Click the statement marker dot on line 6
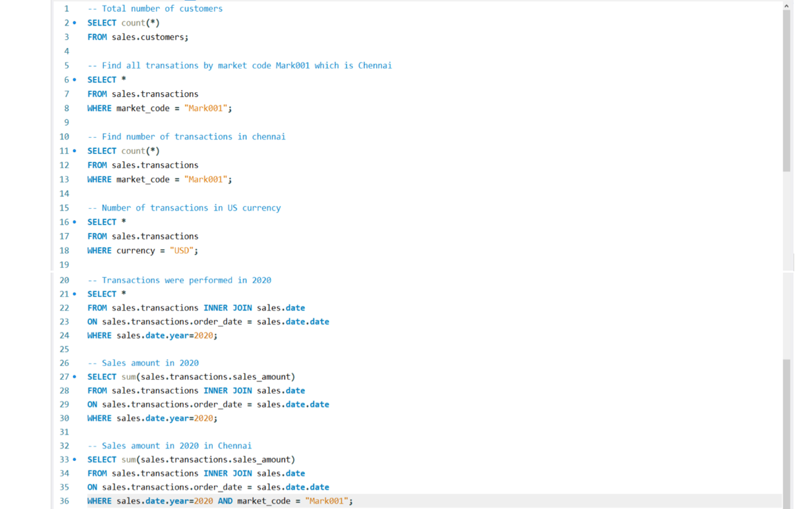812x509 pixels. pos(74,80)
